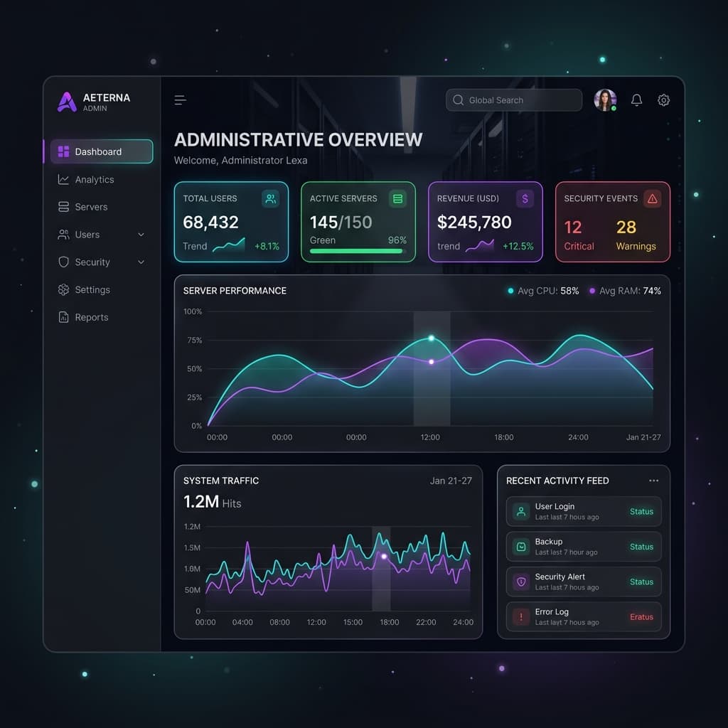Click the Revenue dollar icon
728x728 pixels.
click(x=525, y=199)
